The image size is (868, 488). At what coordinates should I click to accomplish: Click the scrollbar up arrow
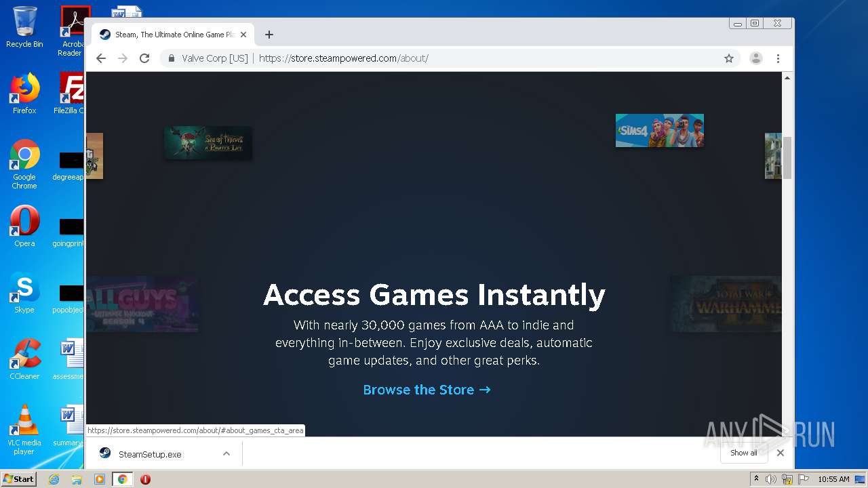(787, 78)
